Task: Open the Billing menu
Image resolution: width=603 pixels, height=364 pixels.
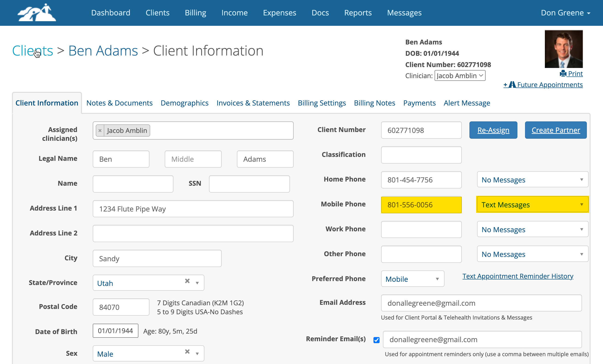Action: tap(195, 12)
